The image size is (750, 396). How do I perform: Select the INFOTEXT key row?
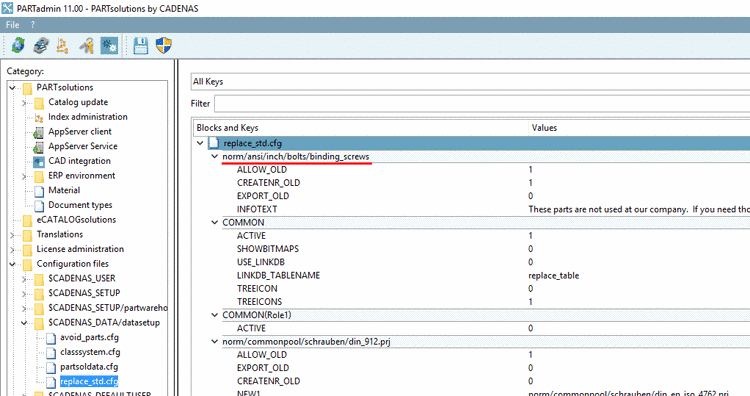pos(257,209)
